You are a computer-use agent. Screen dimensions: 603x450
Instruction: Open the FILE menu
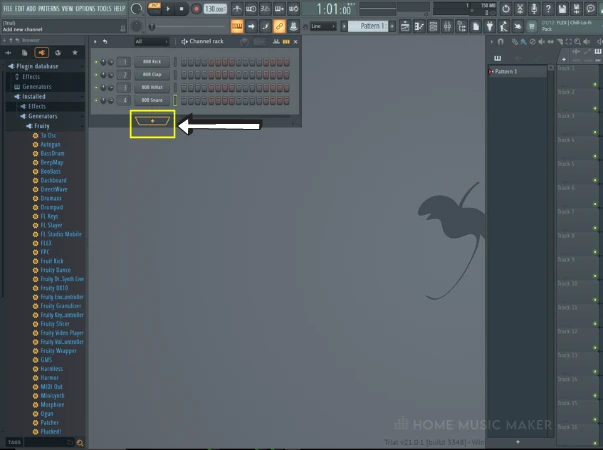click(x=8, y=8)
